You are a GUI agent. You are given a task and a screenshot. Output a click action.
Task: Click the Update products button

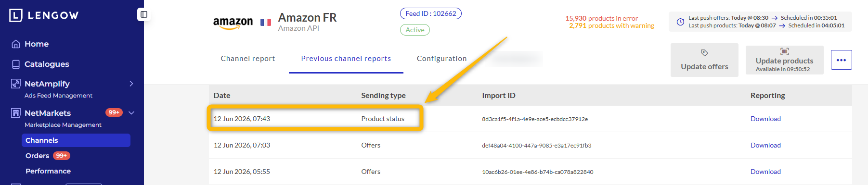pyautogui.click(x=785, y=60)
